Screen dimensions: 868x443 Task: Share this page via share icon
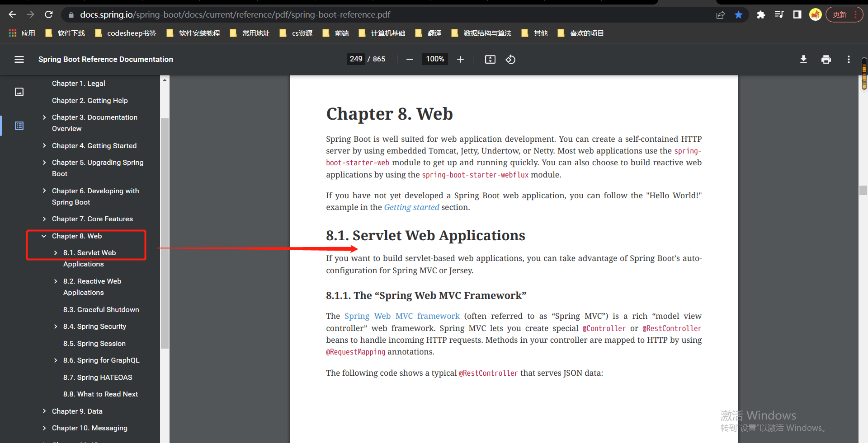click(x=721, y=15)
